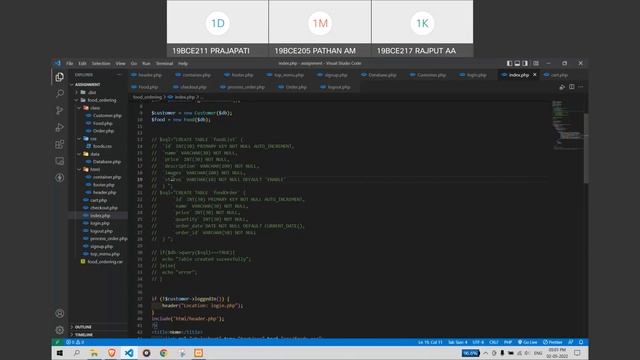Image resolution: width=640 pixels, height=360 pixels.
Task: Open the Selection menu
Action: (x=101, y=64)
